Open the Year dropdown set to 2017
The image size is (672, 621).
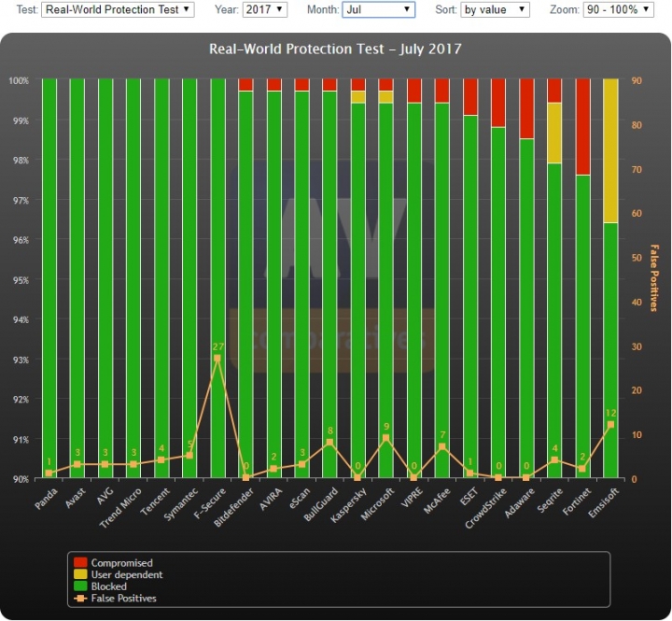tap(264, 9)
